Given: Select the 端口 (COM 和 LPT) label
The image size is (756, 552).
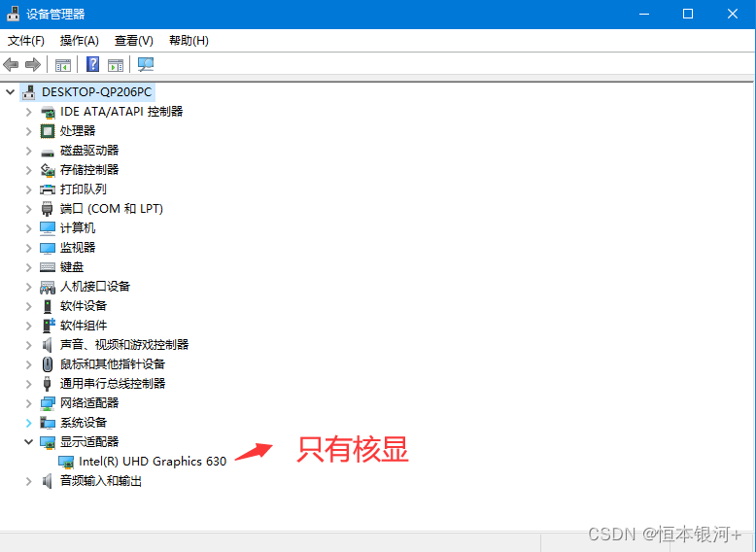Looking at the screenshot, I should [x=112, y=209].
